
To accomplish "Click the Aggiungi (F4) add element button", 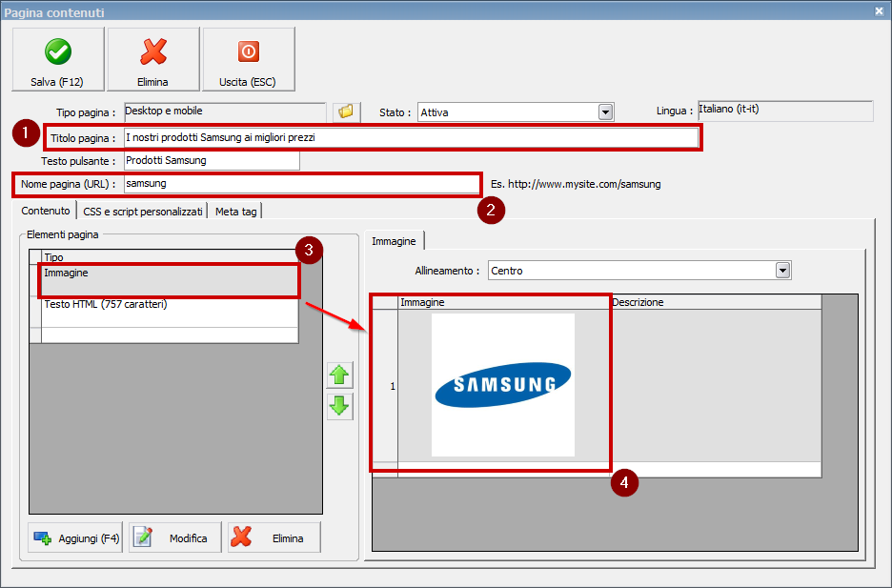I will (x=75, y=537).
